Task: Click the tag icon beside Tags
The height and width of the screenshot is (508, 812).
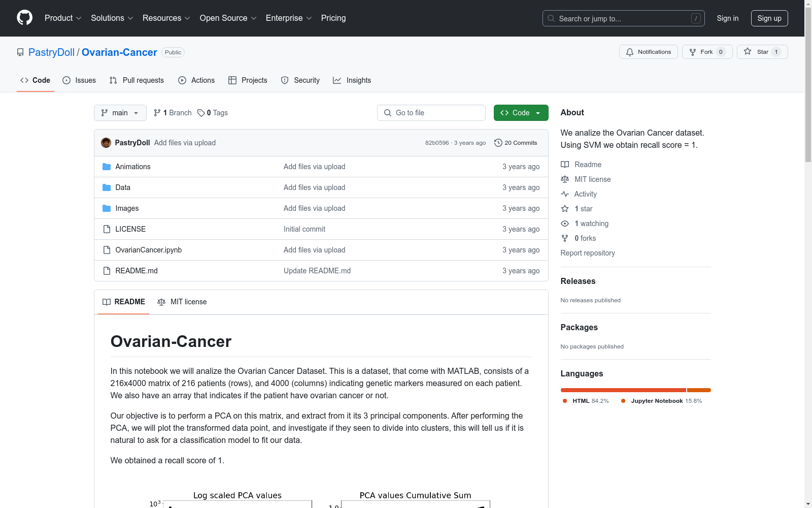Action: click(x=201, y=113)
